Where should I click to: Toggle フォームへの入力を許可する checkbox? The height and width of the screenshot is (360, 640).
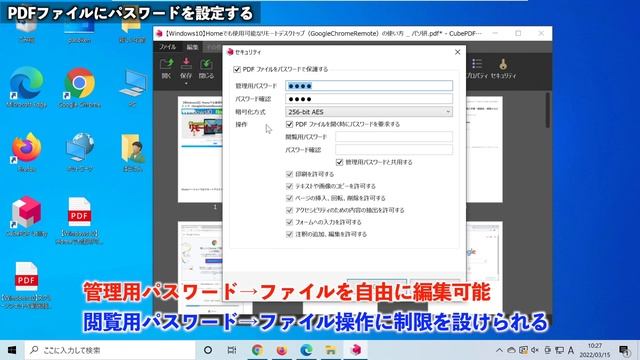point(289,222)
